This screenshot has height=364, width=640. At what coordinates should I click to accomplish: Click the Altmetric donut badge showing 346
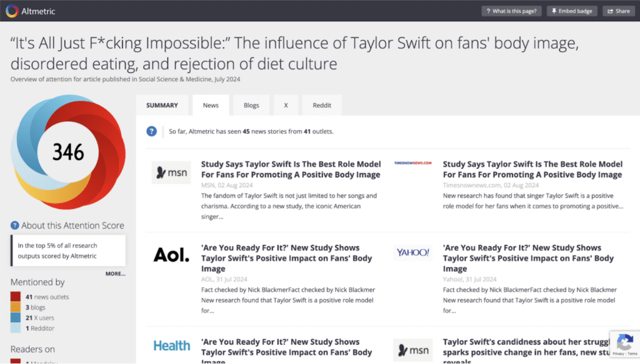pos(67,150)
